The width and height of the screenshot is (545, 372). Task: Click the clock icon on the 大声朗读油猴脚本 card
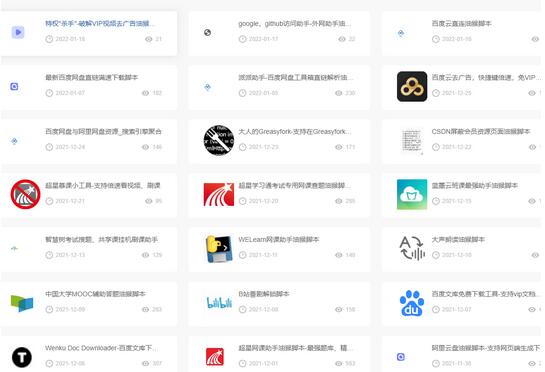[436, 255]
